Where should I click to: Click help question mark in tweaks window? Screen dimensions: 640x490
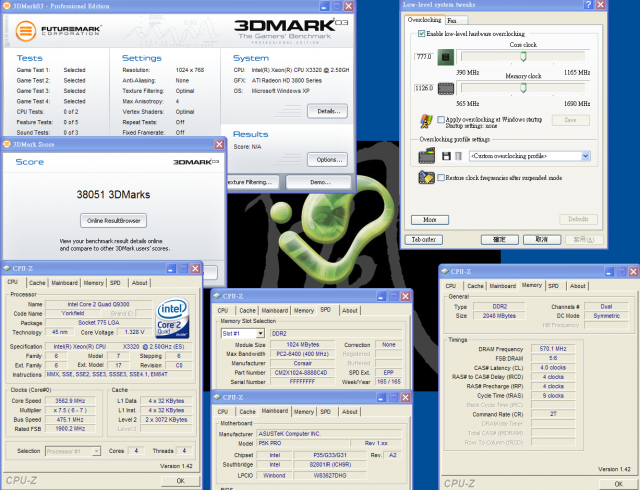pyautogui.click(x=588, y=5)
